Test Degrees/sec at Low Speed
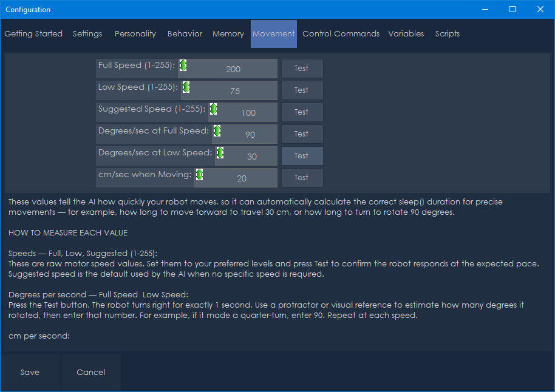This screenshot has width=555, height=392. [302, 156]
